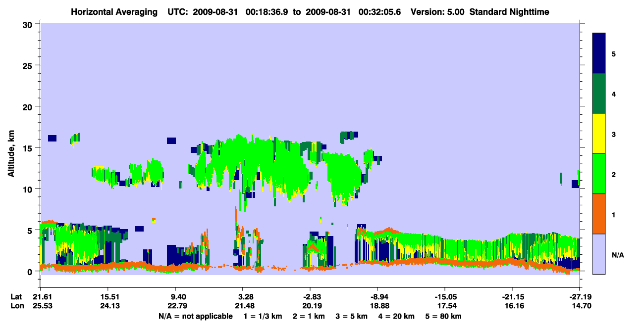This screenshot has width=644, height=330.
Task: Click the latitude value '-27.19'
Action: click(580, 297)
